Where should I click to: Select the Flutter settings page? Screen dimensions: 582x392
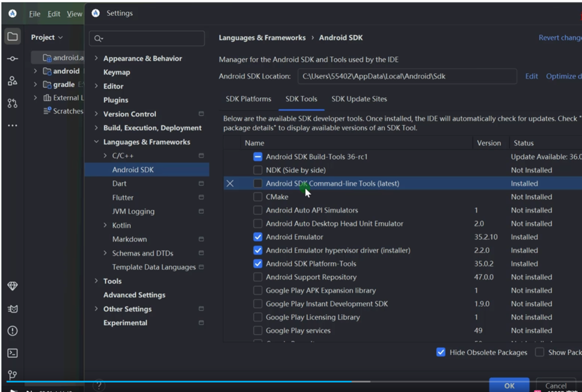(x=122, y=197)
